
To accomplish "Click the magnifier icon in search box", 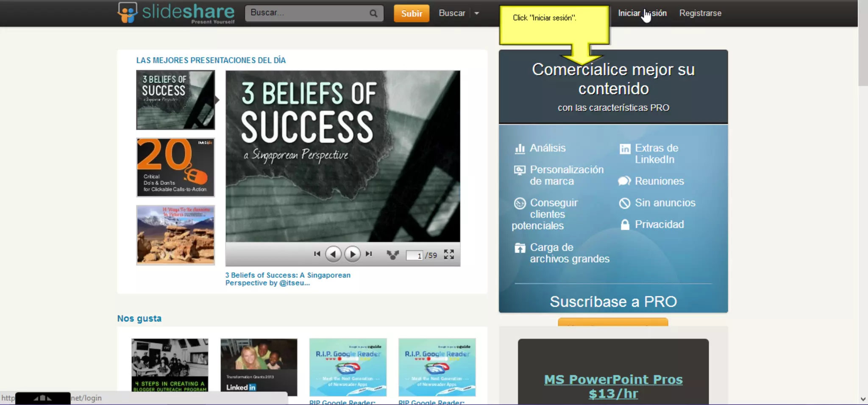I will coord(373,13).
